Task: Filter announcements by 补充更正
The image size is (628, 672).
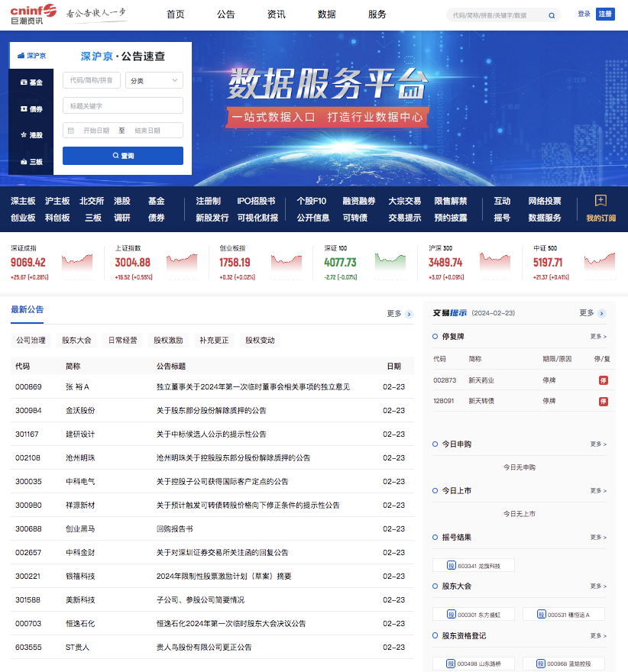Action: coord(214,341)
